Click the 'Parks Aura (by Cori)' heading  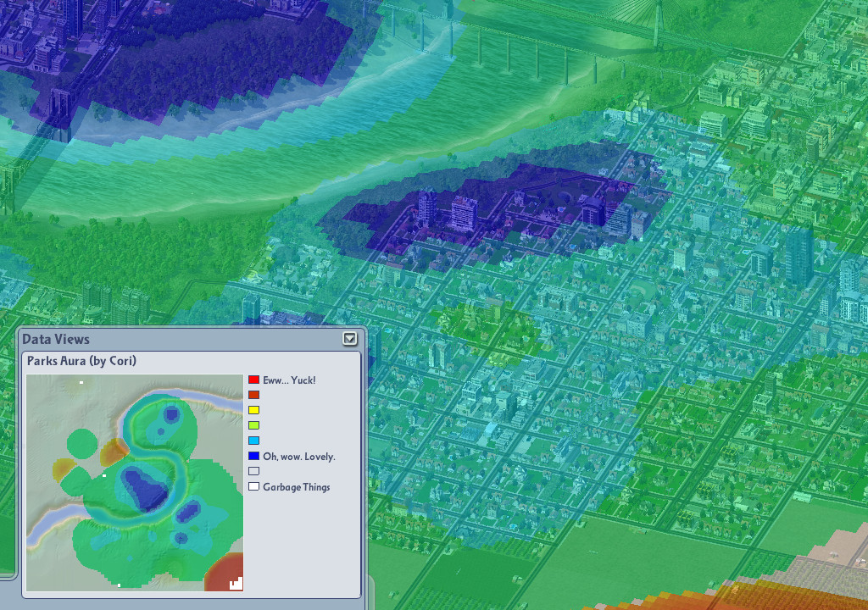(81, 361)
